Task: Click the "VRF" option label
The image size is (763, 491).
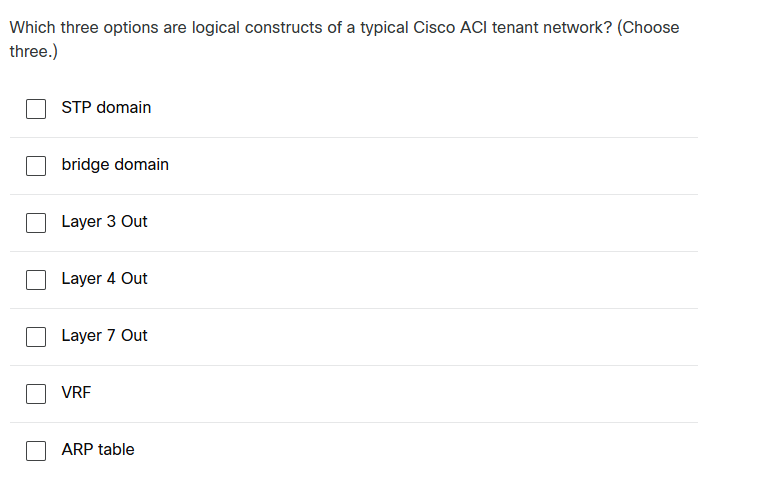Action: pos(76,392)
